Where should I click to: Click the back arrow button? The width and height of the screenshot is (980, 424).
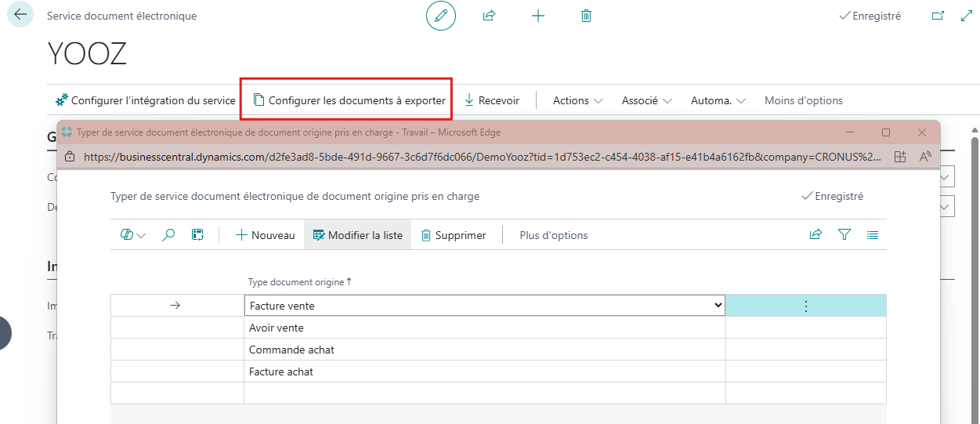pos(20,15)
